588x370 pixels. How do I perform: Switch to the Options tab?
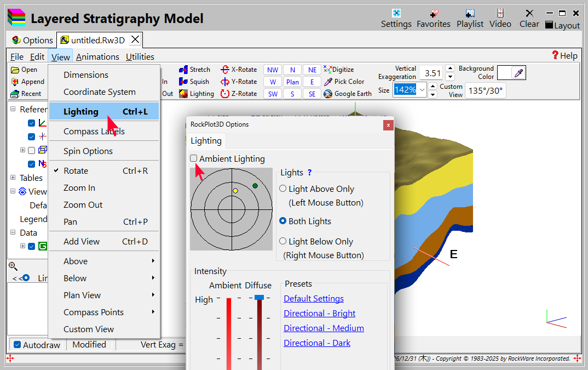click(32, 40)
